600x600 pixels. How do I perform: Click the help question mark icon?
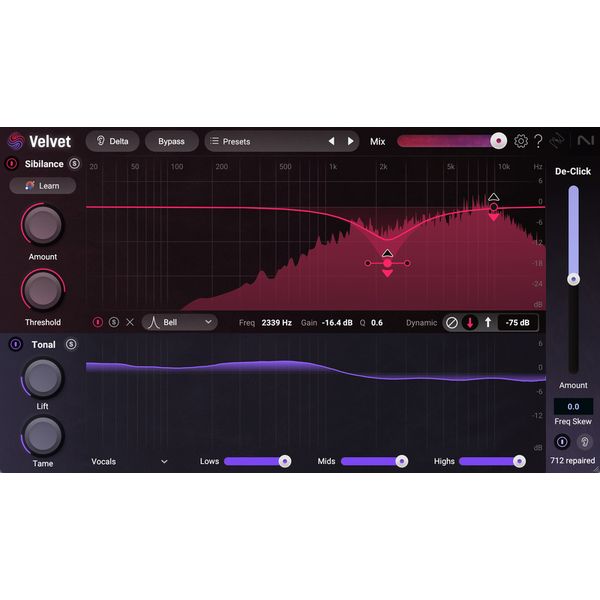point(539,141)
